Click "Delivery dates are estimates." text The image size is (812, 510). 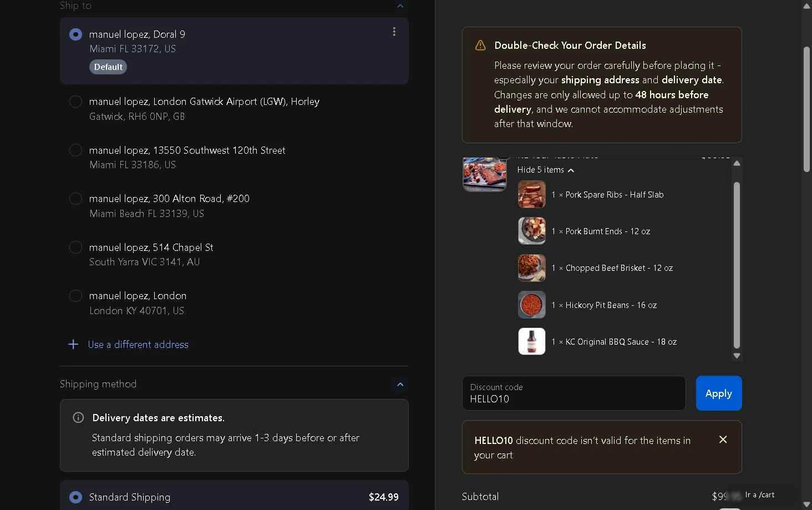click(158, 418)
